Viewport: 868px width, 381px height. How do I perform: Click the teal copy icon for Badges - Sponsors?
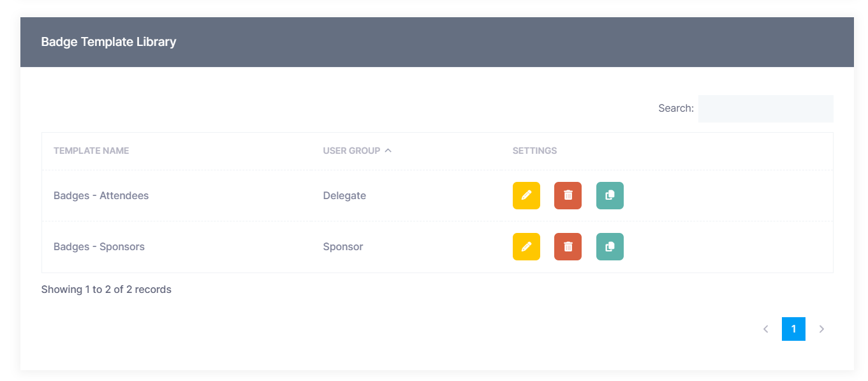[610, 246]
